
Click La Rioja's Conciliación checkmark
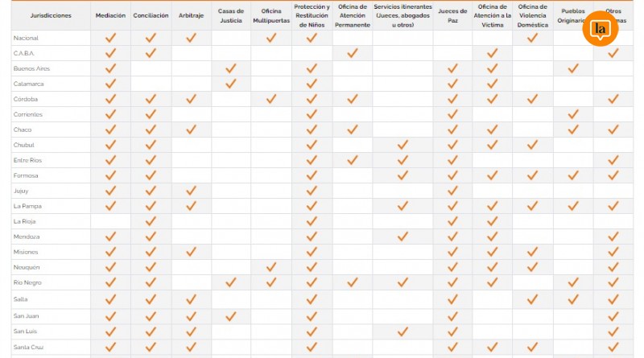[151, 221]
